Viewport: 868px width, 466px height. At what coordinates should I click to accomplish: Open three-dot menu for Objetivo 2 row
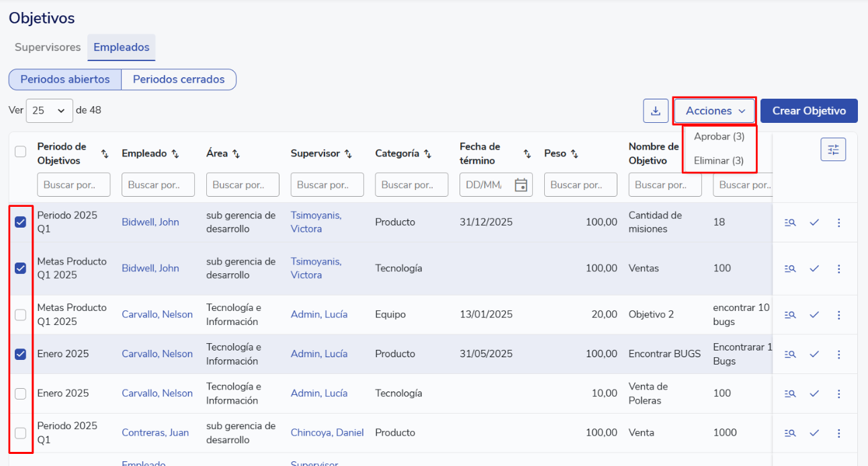(838, 315)
